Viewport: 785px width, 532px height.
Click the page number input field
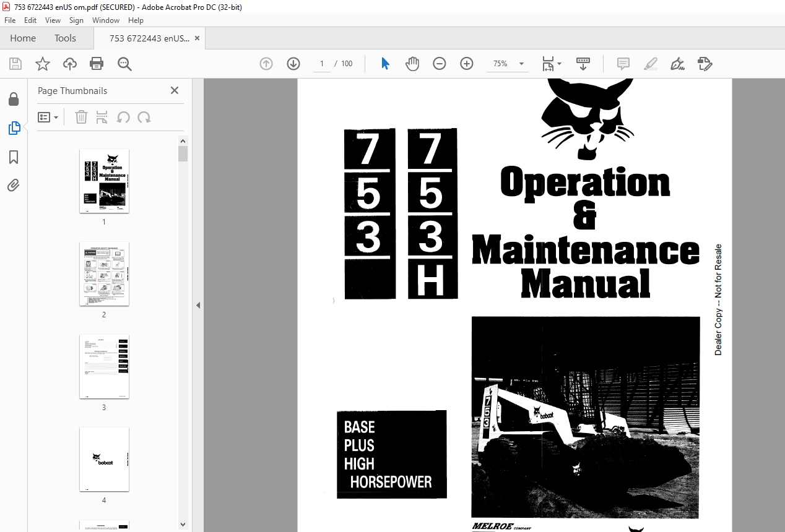point(322,64)
